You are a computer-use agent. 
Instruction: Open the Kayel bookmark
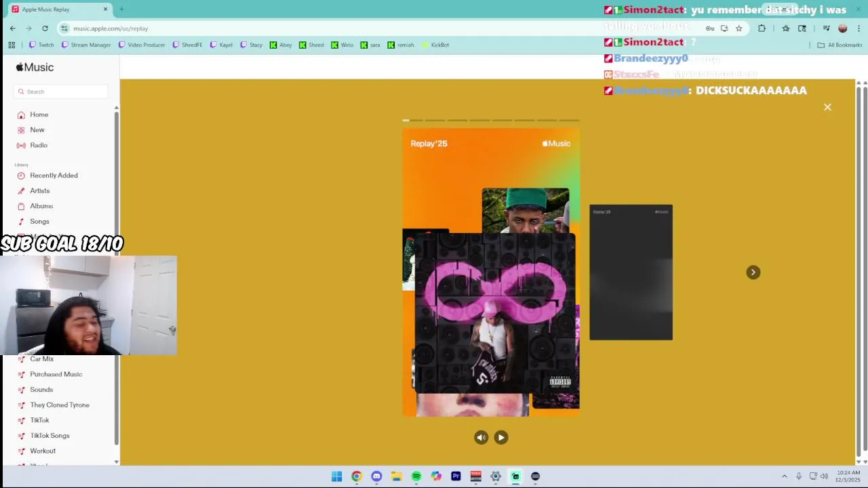coord(221,45)
